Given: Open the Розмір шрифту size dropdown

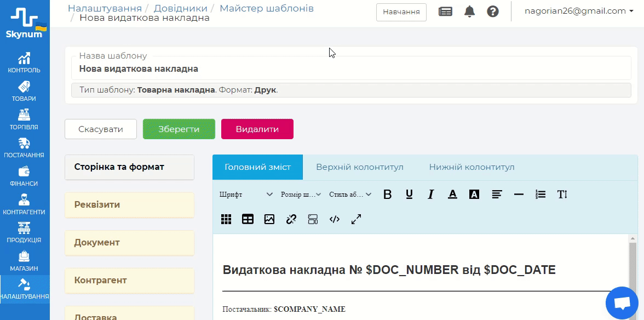Looking at the screenshot, I should click(301, 195).
